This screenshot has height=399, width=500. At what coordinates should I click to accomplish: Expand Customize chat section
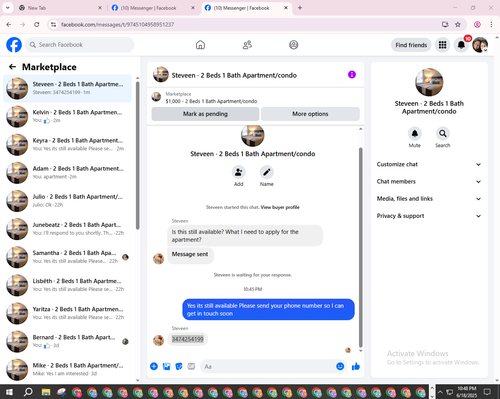click(429, 164)
